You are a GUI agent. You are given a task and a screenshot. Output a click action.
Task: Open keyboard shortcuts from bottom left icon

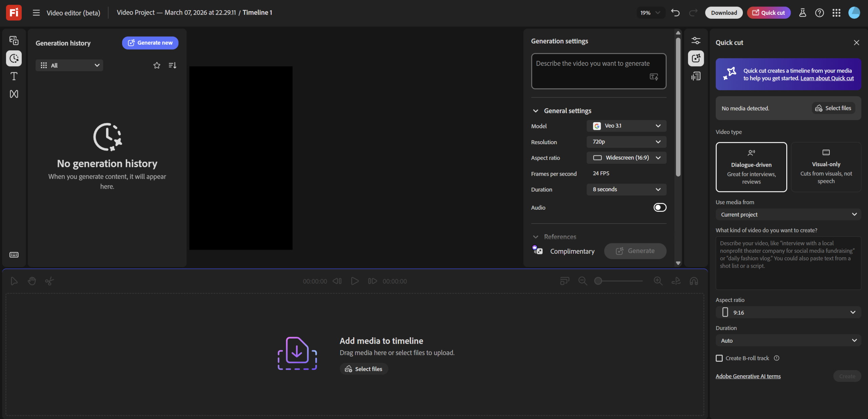tap(14, 255)
